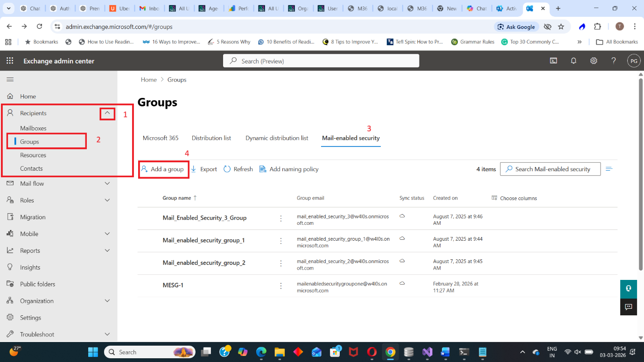Sort by Group name column header
The image size is (644, 362).
[177, 198]
